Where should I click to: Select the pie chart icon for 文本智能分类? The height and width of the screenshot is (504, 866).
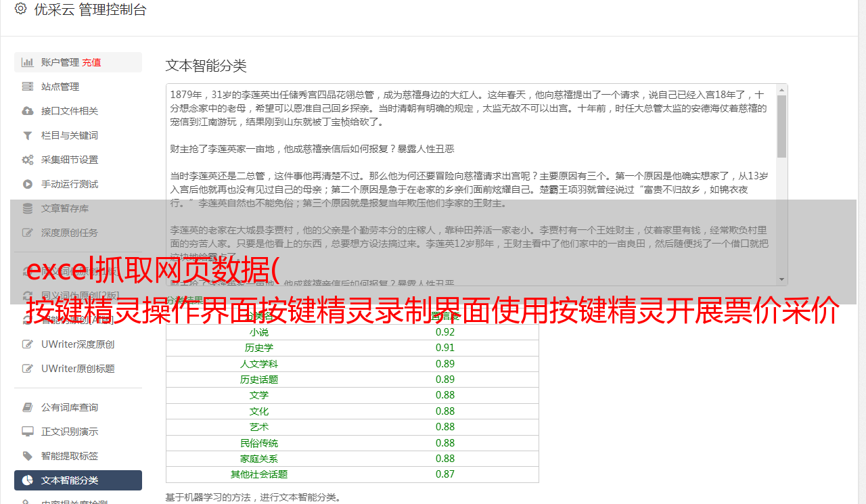tap(28, 480)
